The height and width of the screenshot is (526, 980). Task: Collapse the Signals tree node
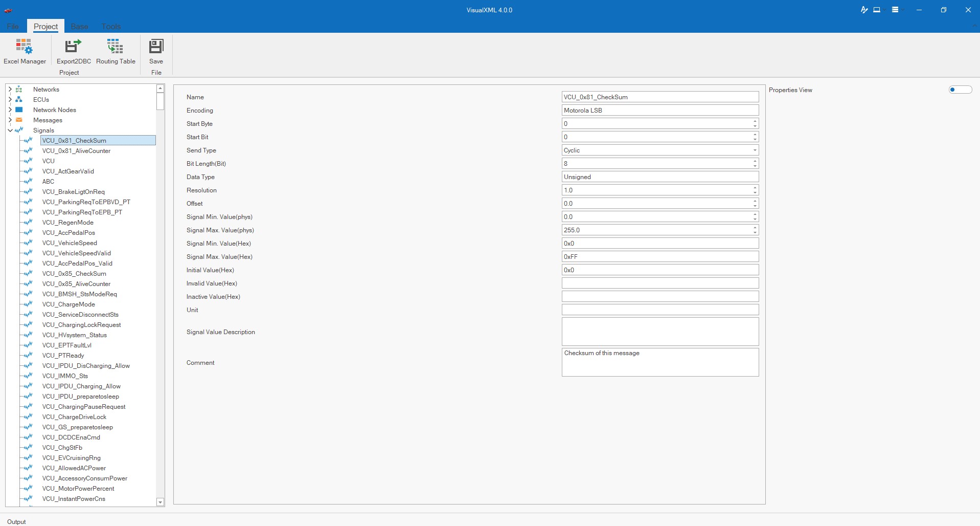10,130
